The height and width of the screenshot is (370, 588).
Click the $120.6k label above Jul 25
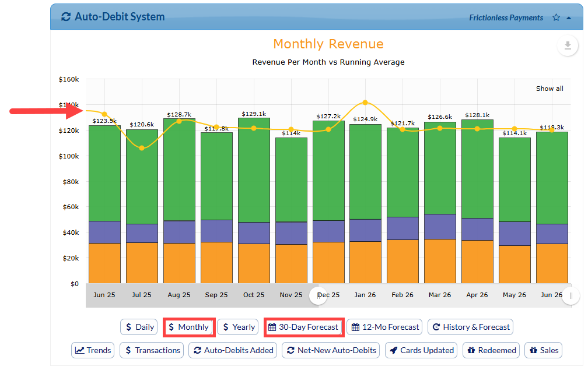click(x=142, y=124)
